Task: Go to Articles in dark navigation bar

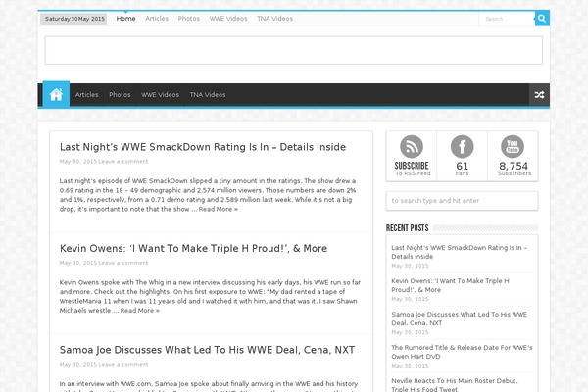Action: [86, 95]
